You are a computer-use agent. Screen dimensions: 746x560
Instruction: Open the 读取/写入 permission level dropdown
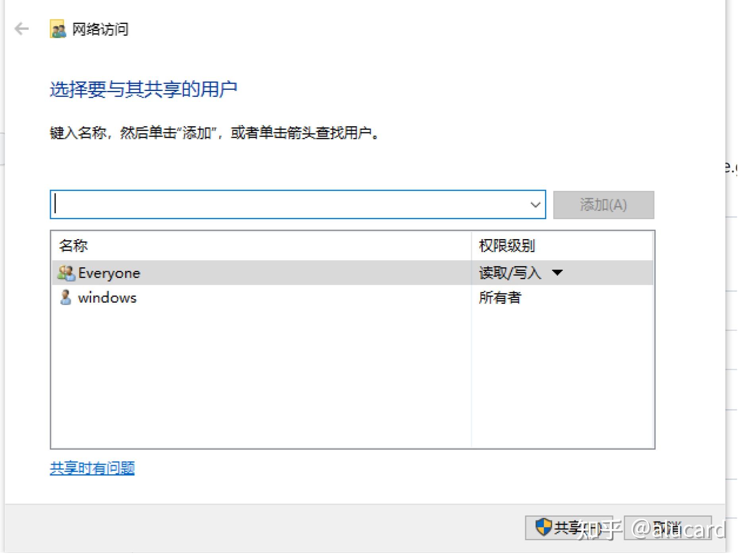point(557,273)
